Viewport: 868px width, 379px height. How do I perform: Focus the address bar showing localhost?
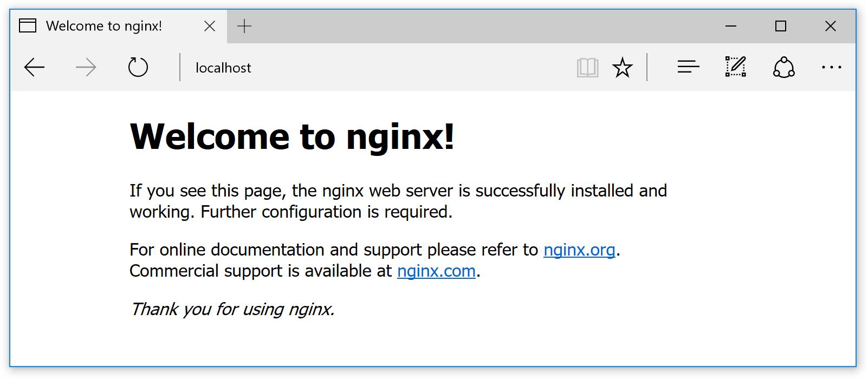tap(379, 68)
